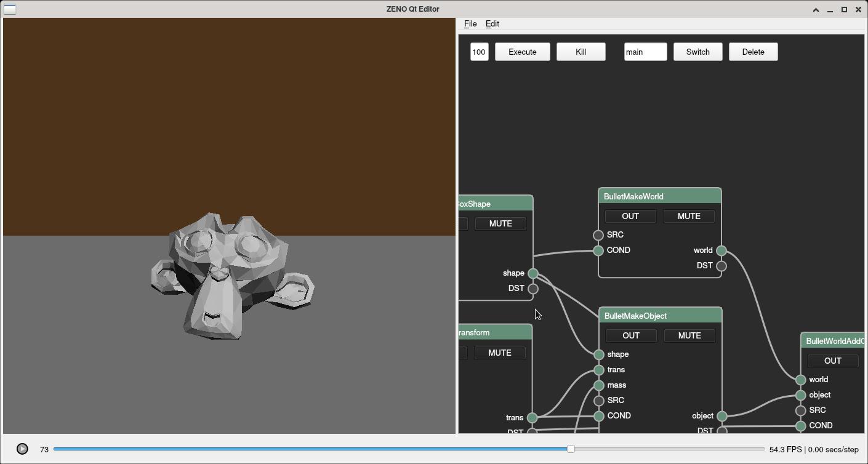The height and width of the screenshot is (464, 868).
Task: Close the ZENO Qt Editor window
Action: [x=858, y=9]
